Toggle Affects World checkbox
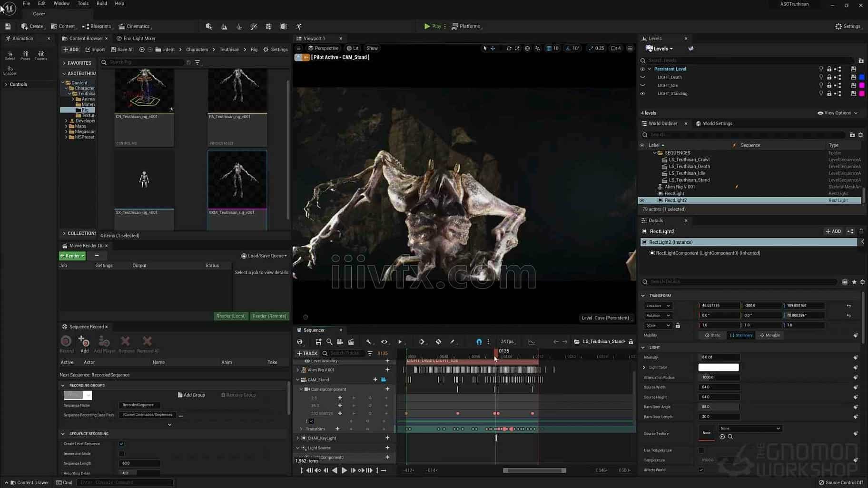 [x=701, y=470]
